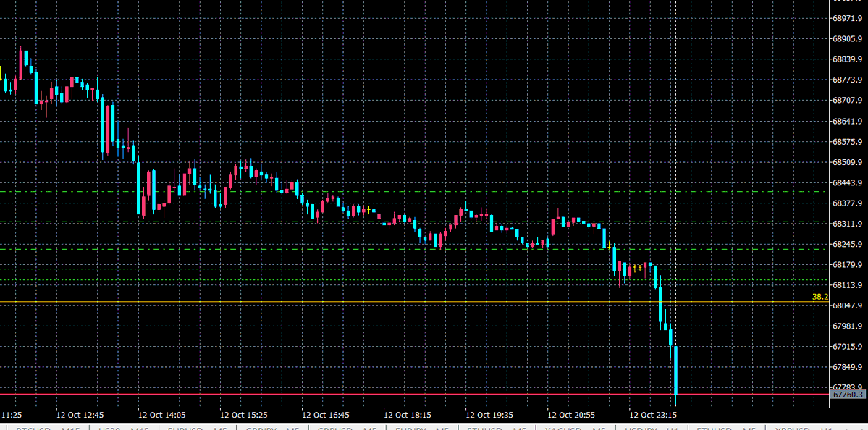Click the last large cyan candle touching the bid line
The width and height of the screenshot is (868, 430).
[676, 370]
